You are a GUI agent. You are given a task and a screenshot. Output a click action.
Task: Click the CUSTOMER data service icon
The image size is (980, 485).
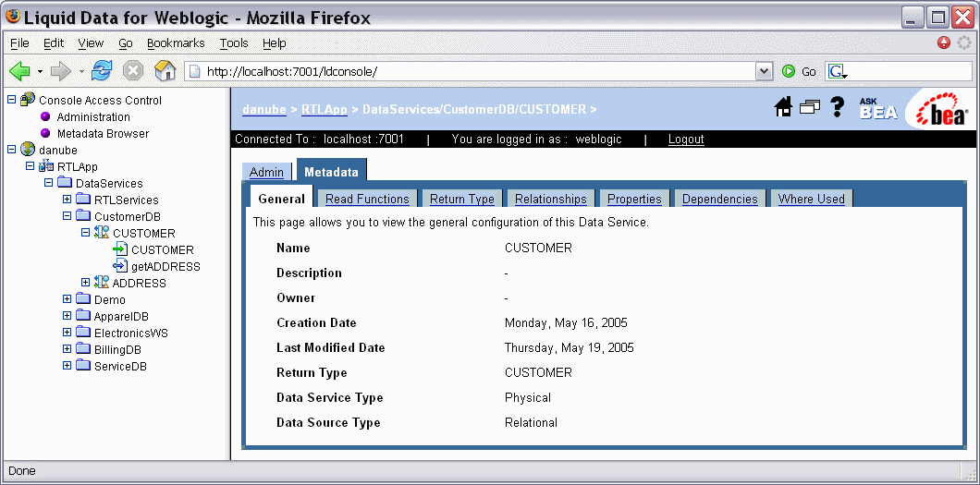click(102, 233)
